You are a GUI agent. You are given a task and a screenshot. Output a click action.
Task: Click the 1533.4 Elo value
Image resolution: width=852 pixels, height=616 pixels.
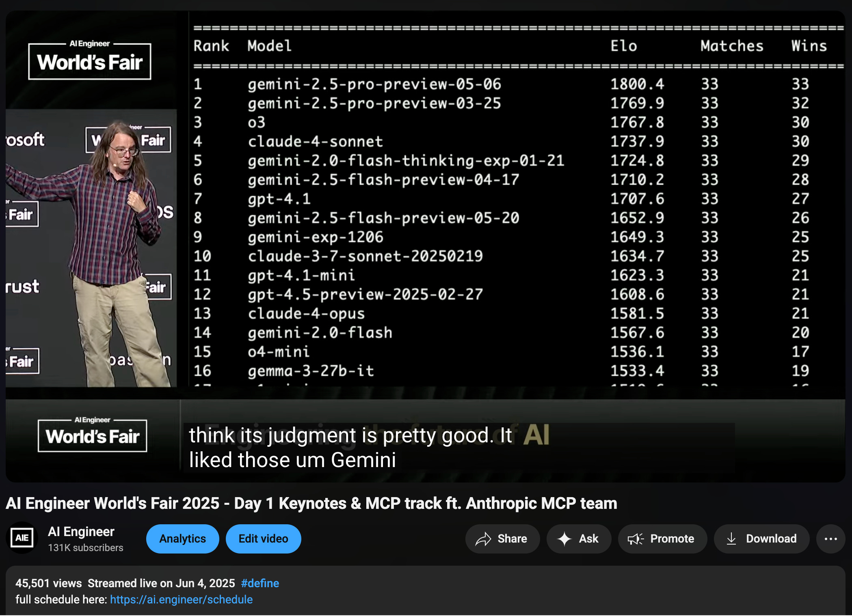click(637, 370)
